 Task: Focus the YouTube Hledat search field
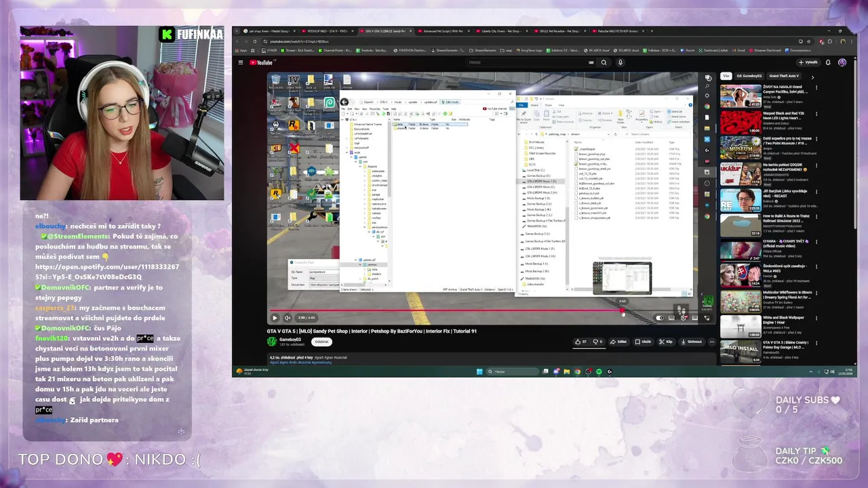pyautogui.click(x=529, y=62)
